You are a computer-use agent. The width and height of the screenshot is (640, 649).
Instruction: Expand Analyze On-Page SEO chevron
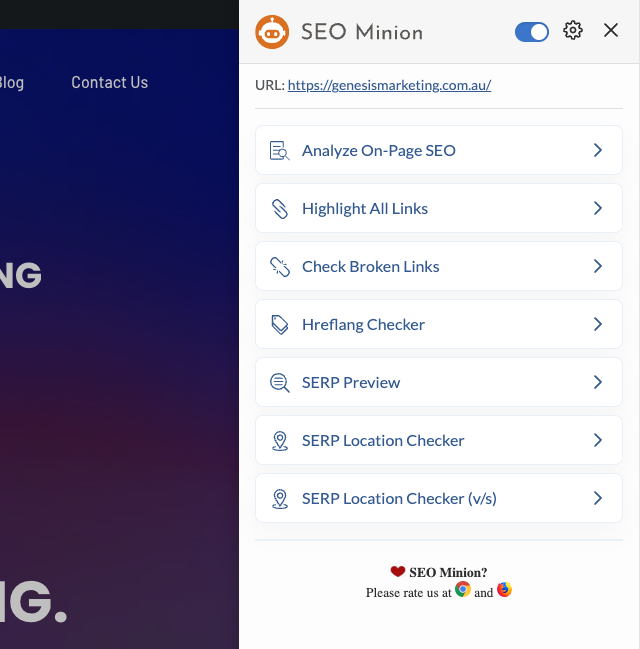click(597, 150)
